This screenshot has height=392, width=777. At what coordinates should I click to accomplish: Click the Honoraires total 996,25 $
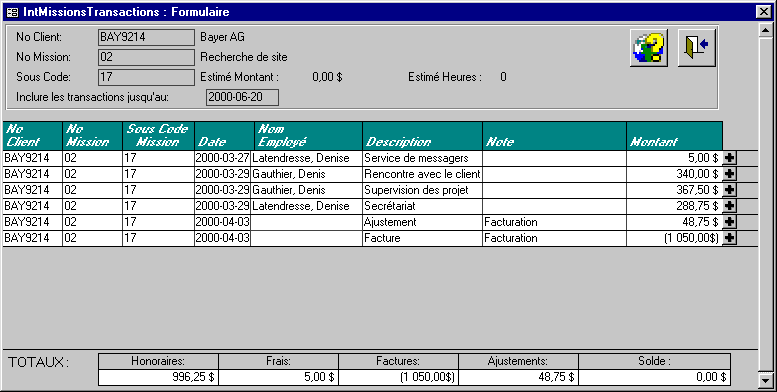coord(158,377)
